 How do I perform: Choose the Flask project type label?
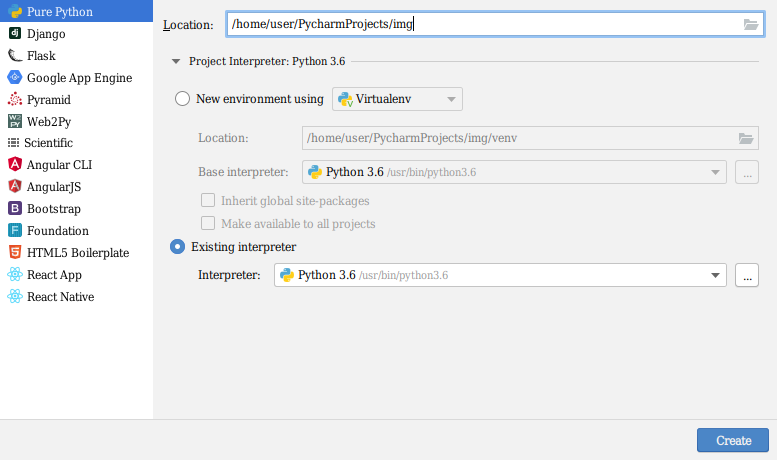41,56
